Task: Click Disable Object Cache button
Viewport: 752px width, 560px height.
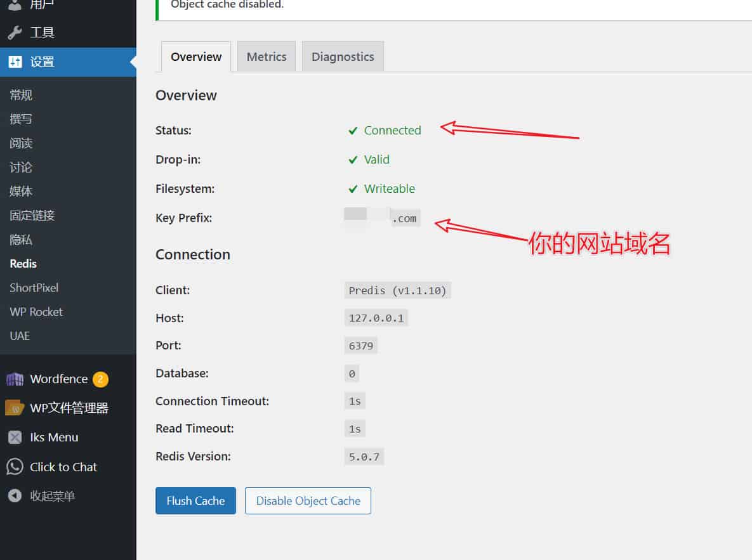Action: click(308, 501)
